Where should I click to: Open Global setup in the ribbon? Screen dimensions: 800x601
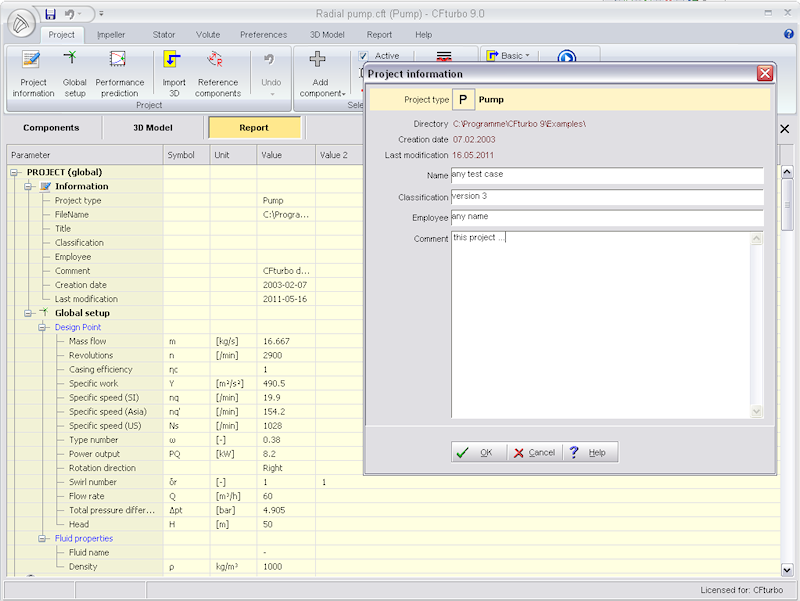(74, 73)
